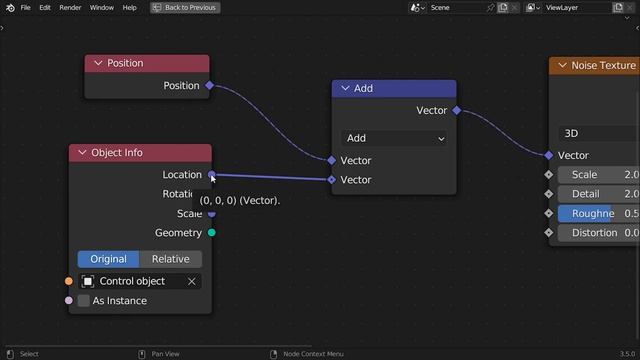
Task: Click the second Vector input socket on Add
Action: pos(331,180)
